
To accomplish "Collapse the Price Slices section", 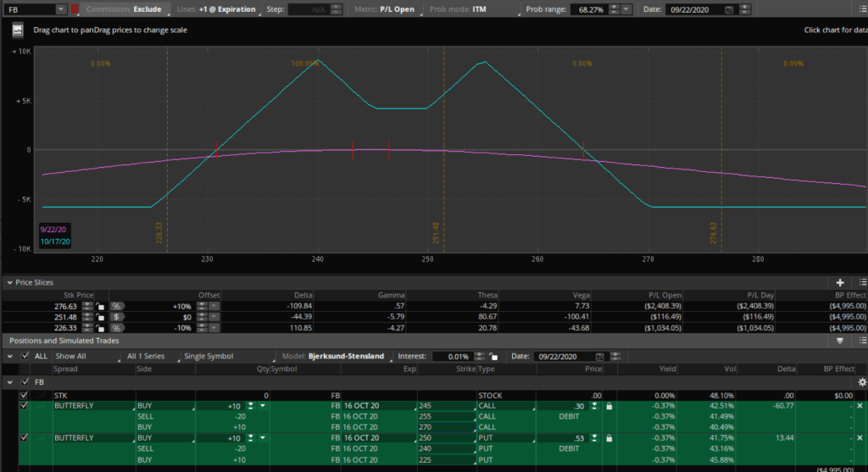I will tap(9, 282).
